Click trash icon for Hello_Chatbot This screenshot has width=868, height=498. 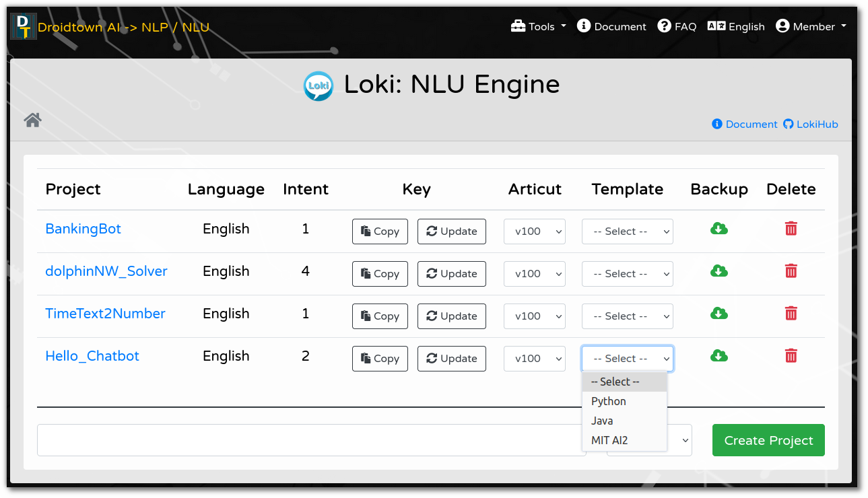[x=791, y=356]
